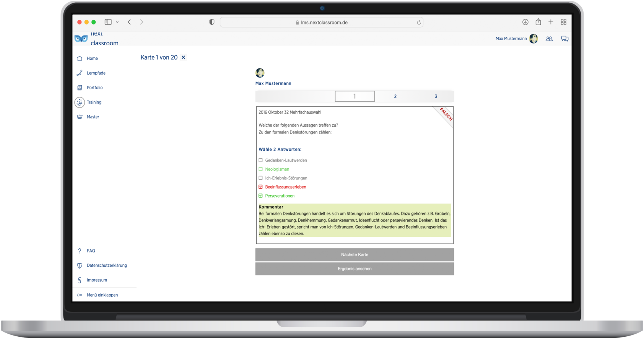Click the card 1 progress box
644x339 pixels.
tap(355, 96)
